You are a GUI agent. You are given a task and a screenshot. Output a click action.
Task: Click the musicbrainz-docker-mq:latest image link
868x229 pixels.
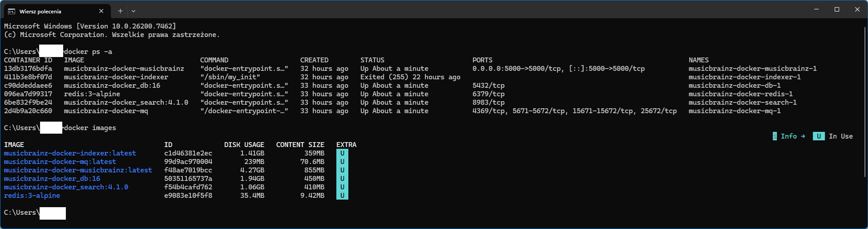coord(60,162)
